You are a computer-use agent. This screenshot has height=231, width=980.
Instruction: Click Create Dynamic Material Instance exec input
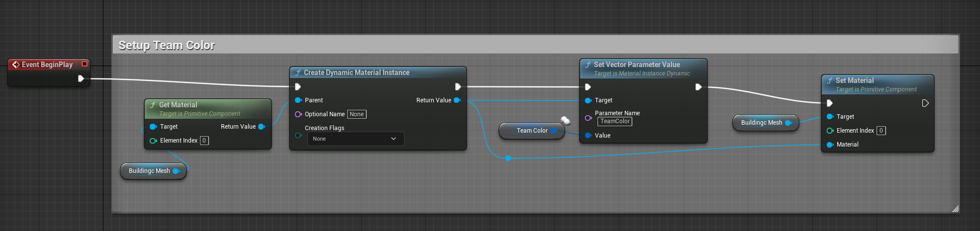click(x=297, y=86)
